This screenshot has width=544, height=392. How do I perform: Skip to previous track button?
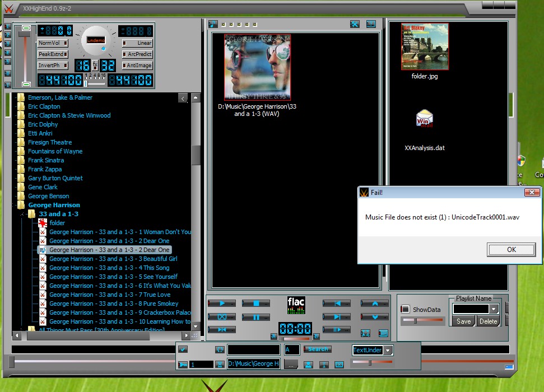(x=337, y=304)
